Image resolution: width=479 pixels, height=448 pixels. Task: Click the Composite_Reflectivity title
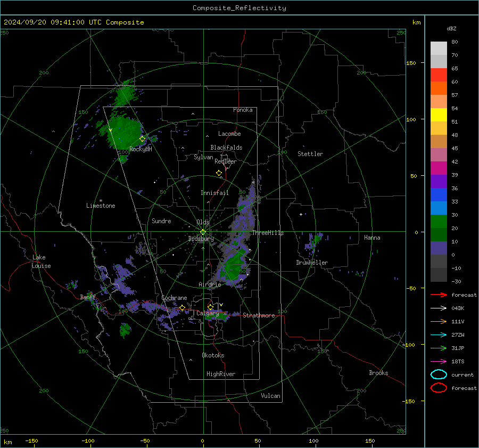click(240, 8)
